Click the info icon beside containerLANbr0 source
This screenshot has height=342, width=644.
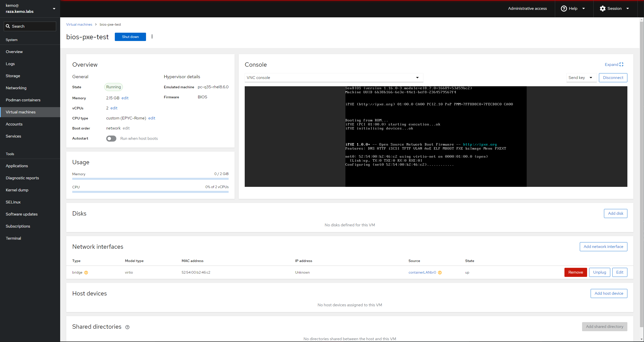coord(440,273)
